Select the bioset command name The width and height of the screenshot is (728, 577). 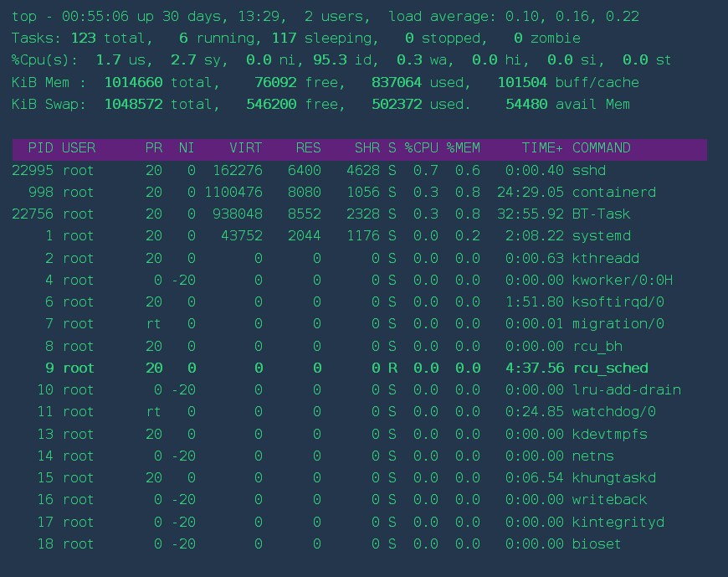(x=597, y=544)
